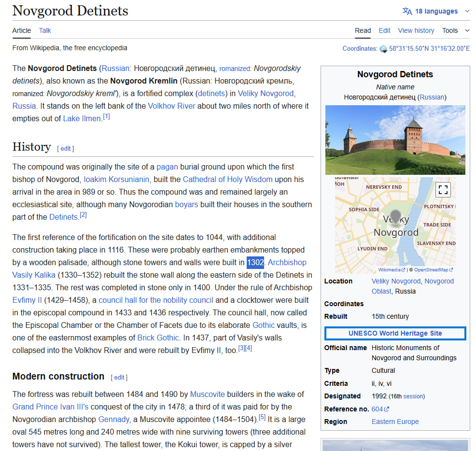Viewport: 476px width, 451px height.
Task: Edit the Modern construction section
Action: pyautogui.click(x=119, y=377)
